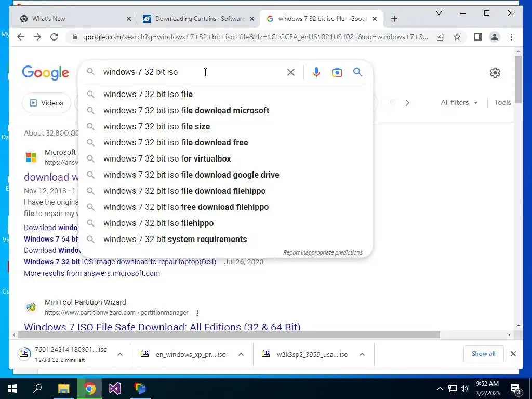Bookmark this page with the star icon
Image resolution: width=532 pixels, height=399 pixels.
[x=457, y=37]
